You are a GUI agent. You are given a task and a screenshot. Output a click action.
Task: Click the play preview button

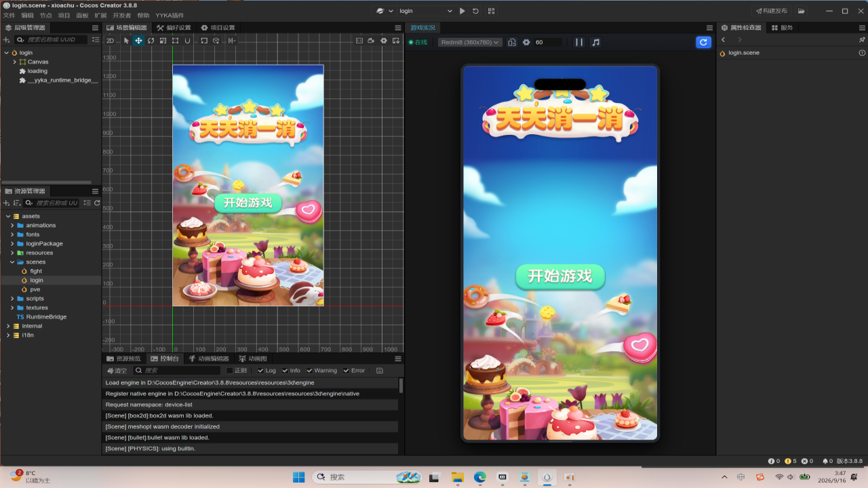(x=462, y=11)
